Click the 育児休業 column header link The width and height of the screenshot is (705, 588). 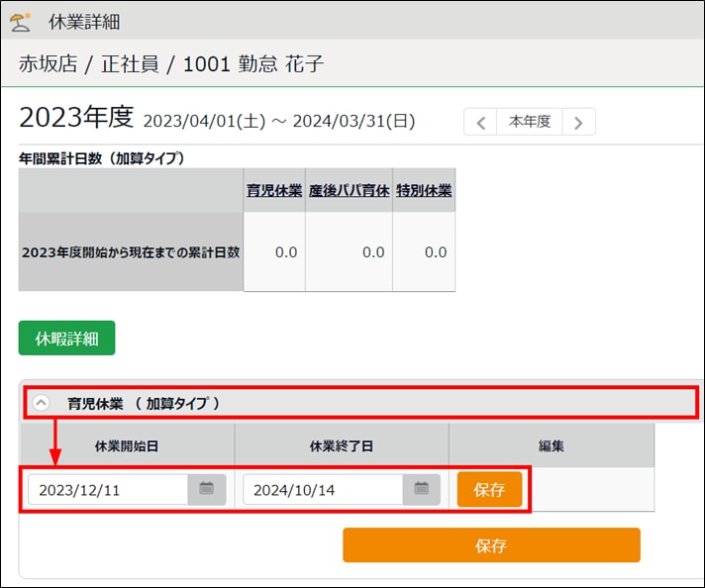272,190
